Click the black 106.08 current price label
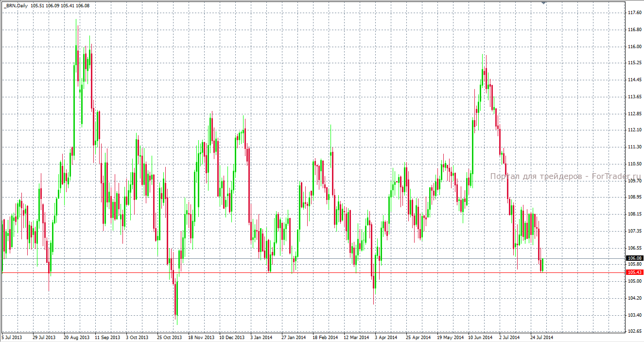 coord(634,258)
